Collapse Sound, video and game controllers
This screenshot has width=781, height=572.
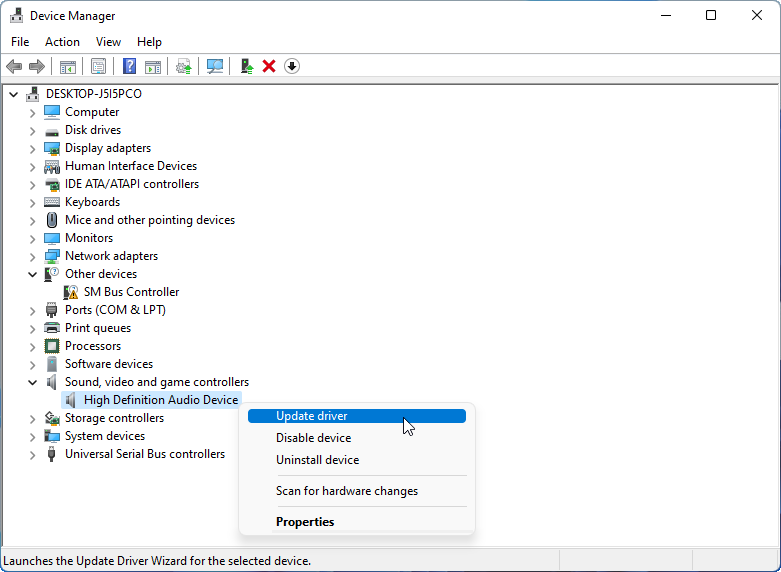click(32, 382)
